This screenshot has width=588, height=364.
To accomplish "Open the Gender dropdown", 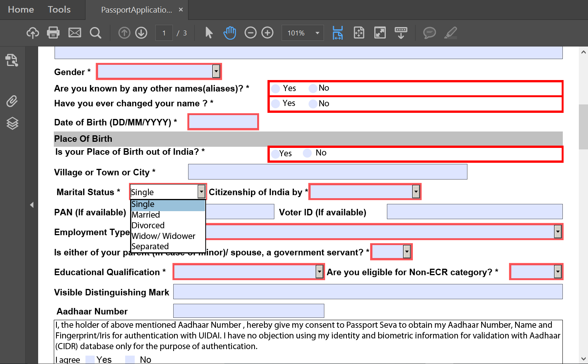I will (216, 71).
